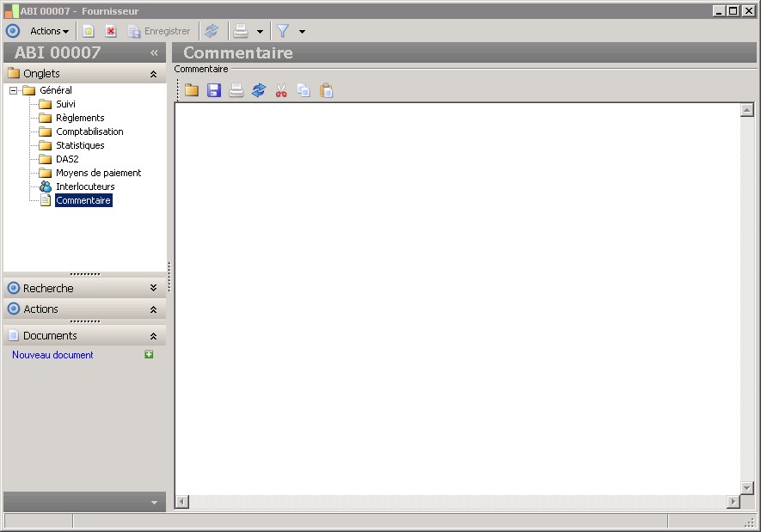Click the open folder icon in Commentaire toolbar
Viewport: 761px width, 532px height.
[192, 90]
